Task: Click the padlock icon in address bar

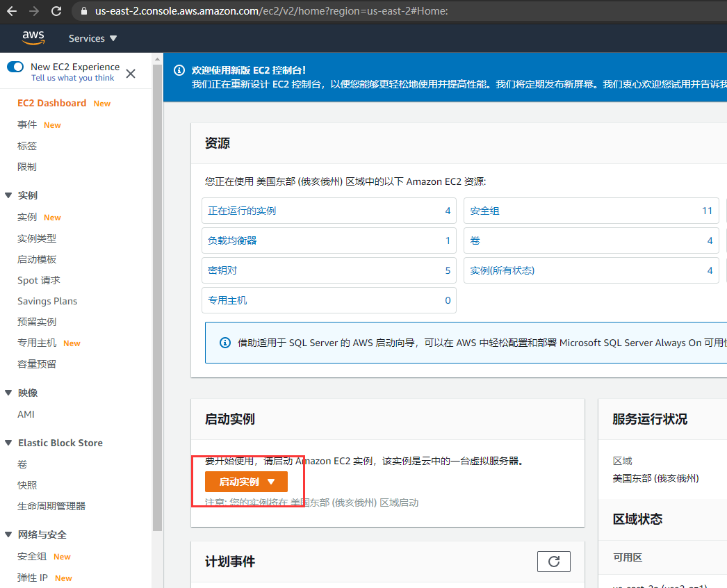Action: click(x=84, y=11)
